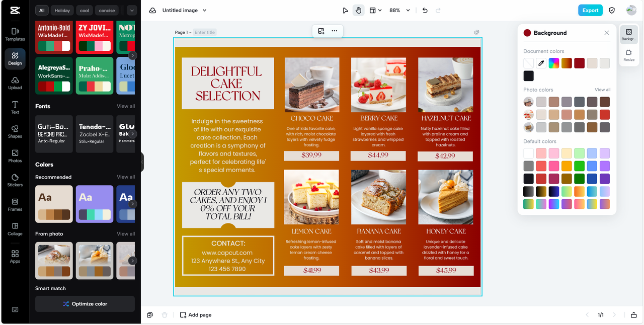Image resolution: width=644 pixels, height=325 pixels.
Task: Click the Optimize color button
Action: (x=85, y=304)
